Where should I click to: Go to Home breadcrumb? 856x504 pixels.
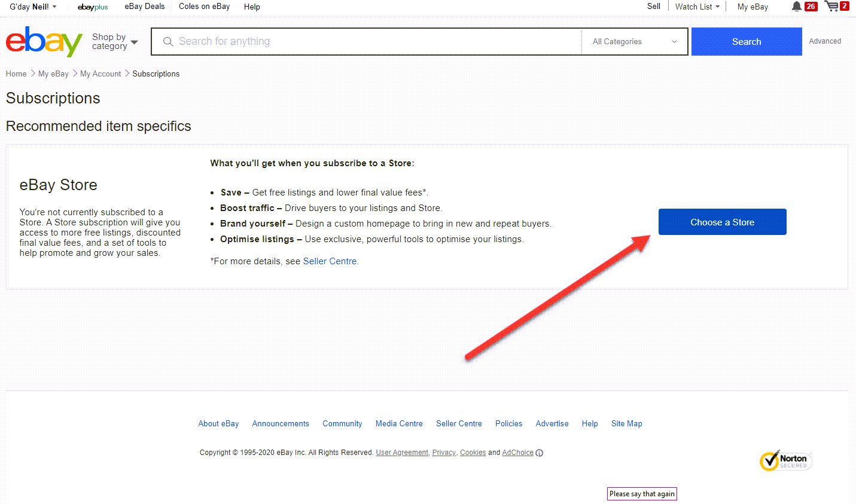coord(16,74)
